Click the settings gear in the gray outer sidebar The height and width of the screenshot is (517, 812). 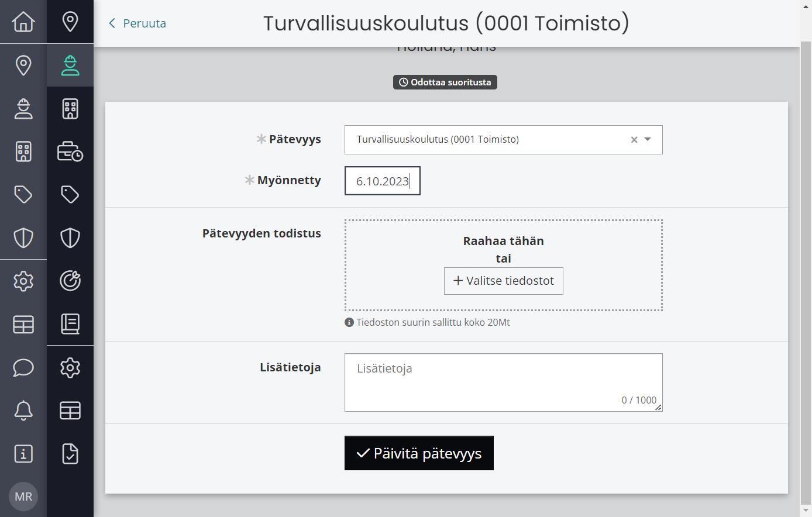click(x=23, y=281)
